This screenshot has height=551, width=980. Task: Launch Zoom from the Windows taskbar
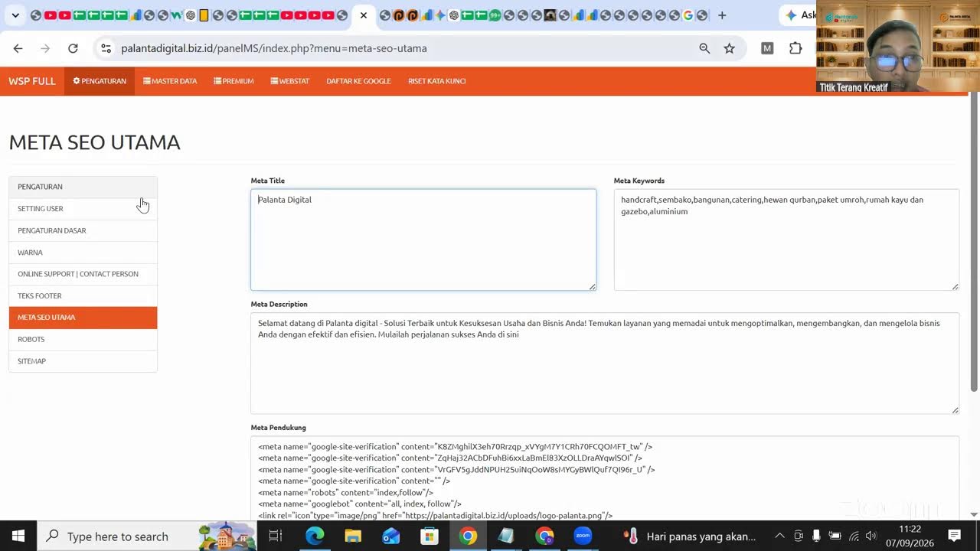(583, 536)
